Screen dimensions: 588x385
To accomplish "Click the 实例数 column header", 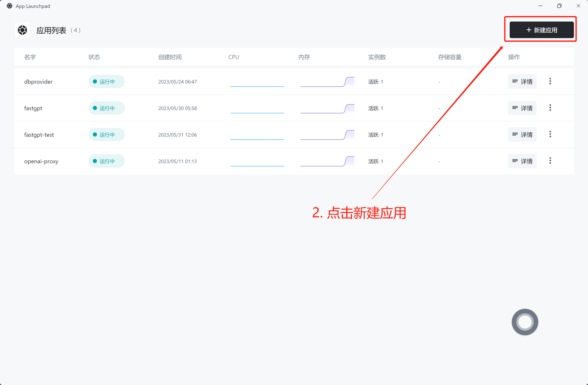I will tap(377, 57).
